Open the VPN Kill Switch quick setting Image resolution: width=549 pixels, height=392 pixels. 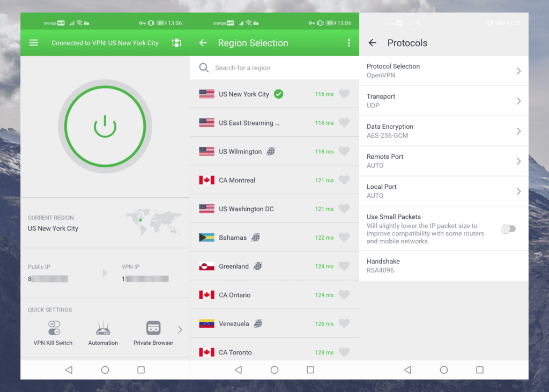click(53, 328)
